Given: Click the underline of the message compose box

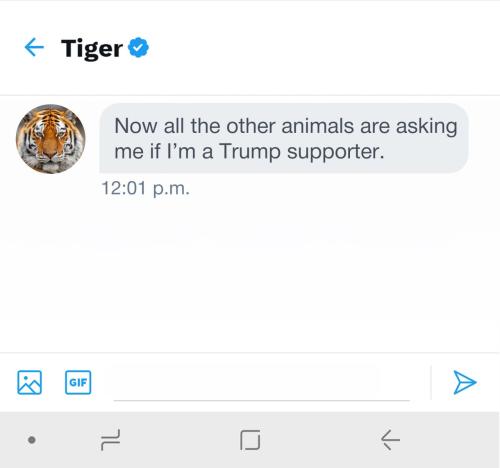Looking at the screenshot, I should pos(261,400).
